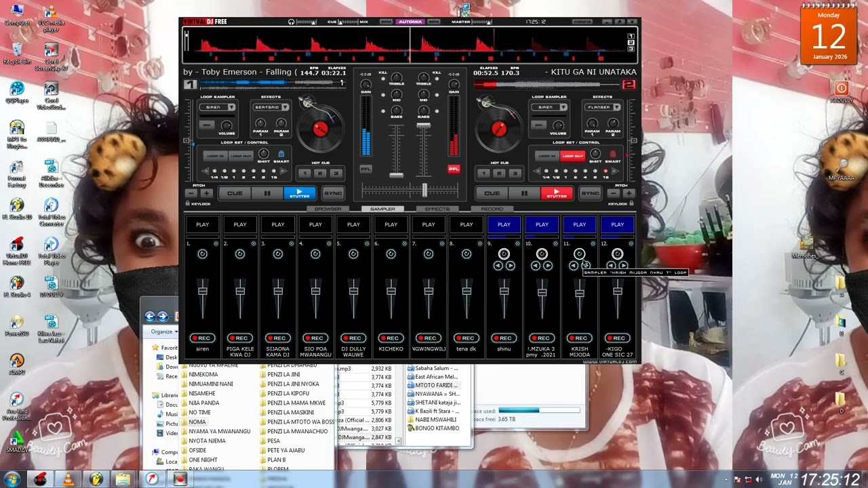
Task: Open the NOMA folder in Explorer window
Action: [x=197, y=422]
